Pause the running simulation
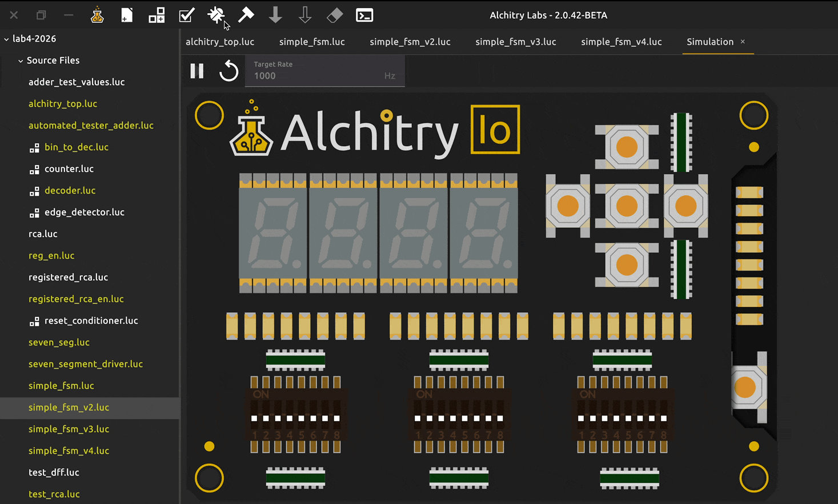This screenshot has width=838, height=504. click(x=197, y=71)
